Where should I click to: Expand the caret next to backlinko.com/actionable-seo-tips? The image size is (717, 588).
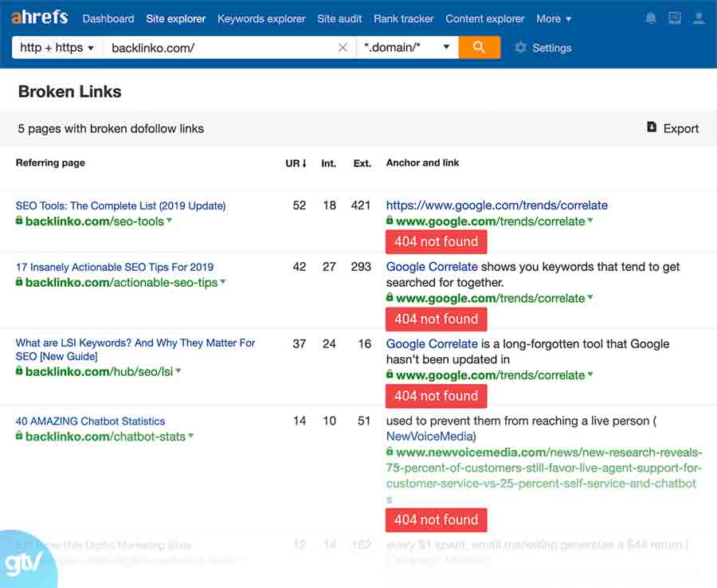[223, 282]
